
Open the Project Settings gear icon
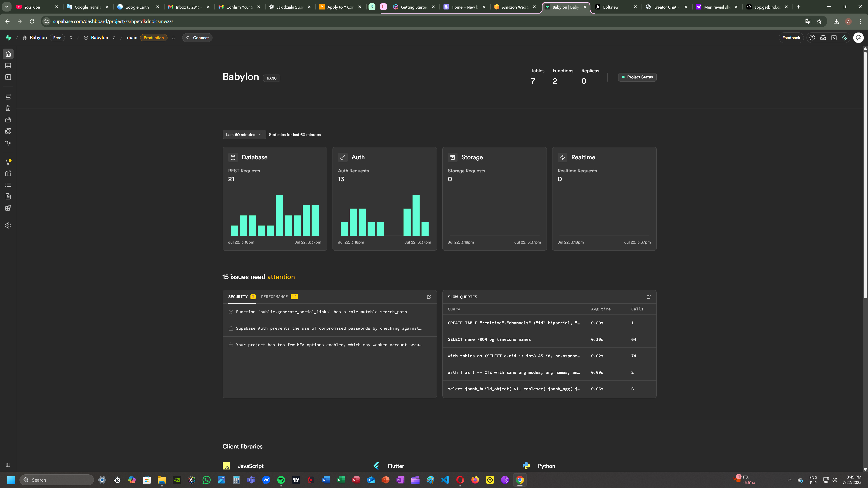point(8,226)
